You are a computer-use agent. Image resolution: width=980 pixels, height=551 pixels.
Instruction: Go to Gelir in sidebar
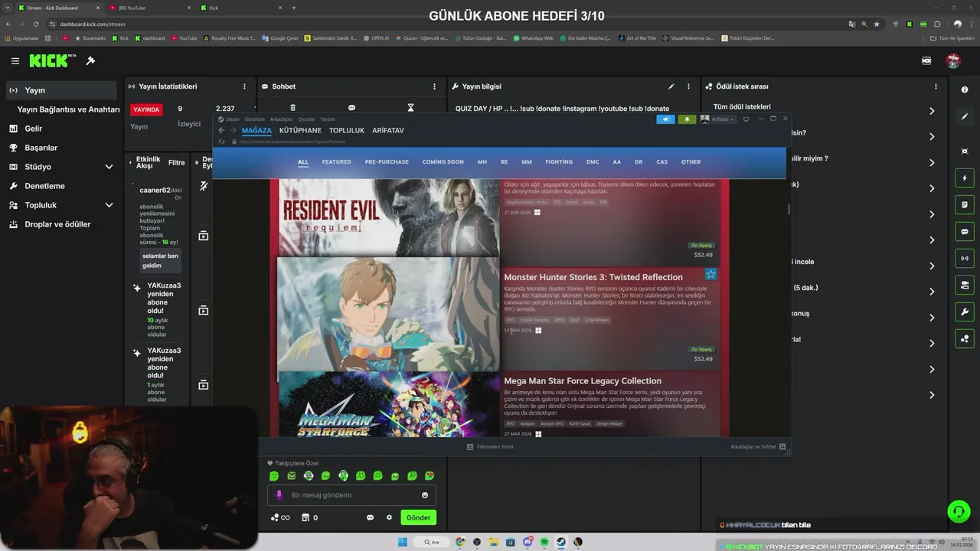click(33, 129)
